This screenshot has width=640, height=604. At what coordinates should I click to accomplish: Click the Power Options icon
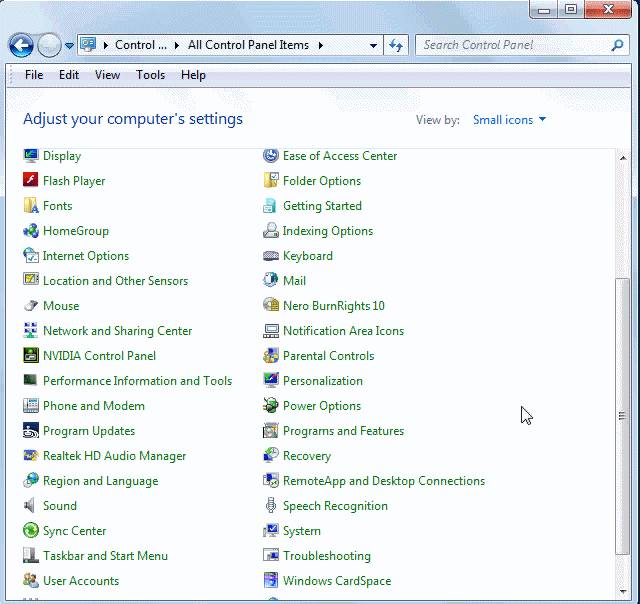click(271, 406)
